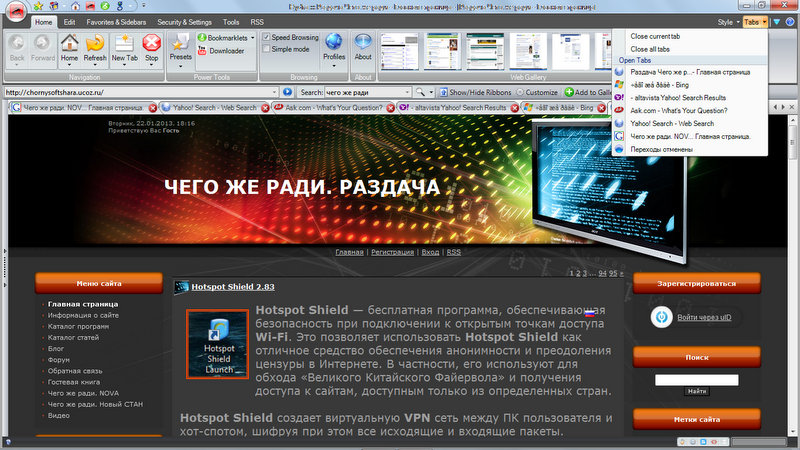
Task: Click the yellow star quick-access icon
Action: click(x=38, y=6)
